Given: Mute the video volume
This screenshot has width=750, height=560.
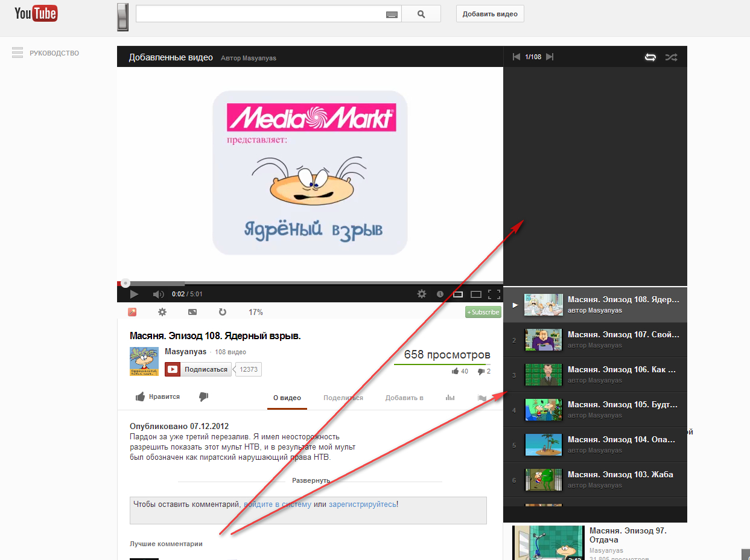Looking at the screenshot, I should 158,294.
